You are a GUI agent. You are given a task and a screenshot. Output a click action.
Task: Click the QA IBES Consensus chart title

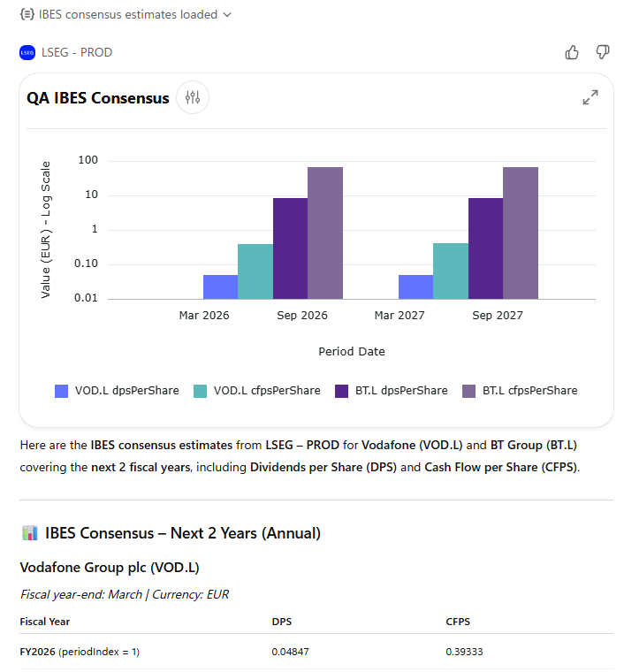coord(98,98)
